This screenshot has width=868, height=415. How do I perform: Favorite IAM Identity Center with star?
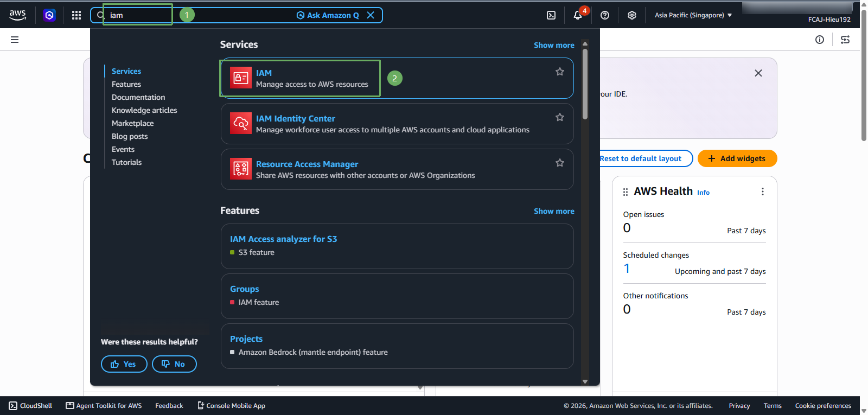pos(560,117)
